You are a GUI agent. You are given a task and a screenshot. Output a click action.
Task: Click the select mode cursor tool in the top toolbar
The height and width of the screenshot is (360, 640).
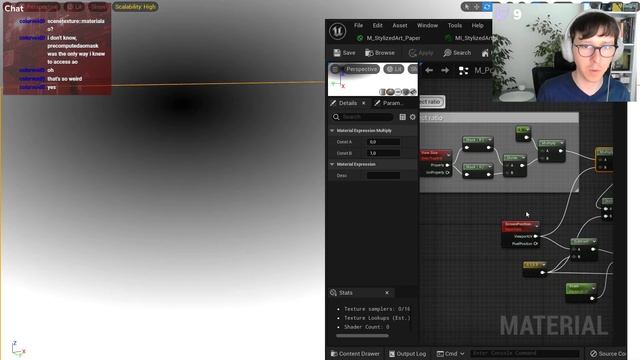click(467, 7)
